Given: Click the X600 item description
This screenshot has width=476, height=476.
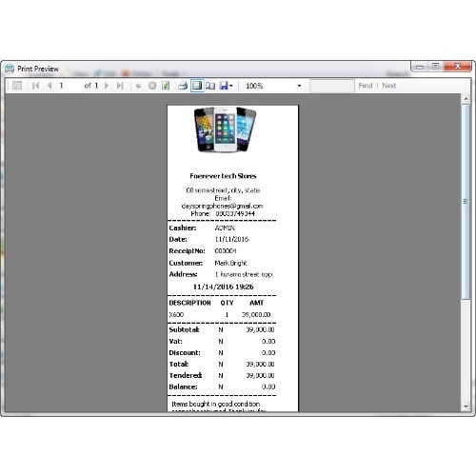Looking at the screenshot, I should [176, 314].
